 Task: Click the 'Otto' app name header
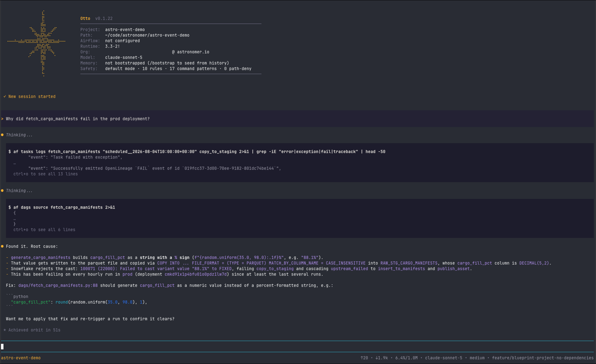point(85,18)
